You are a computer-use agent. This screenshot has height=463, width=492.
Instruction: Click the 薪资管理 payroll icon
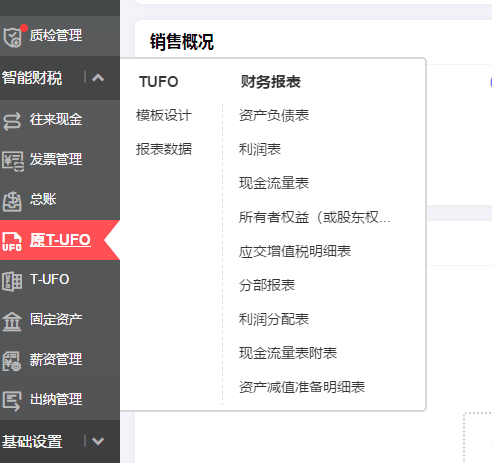tap(12, 361)
